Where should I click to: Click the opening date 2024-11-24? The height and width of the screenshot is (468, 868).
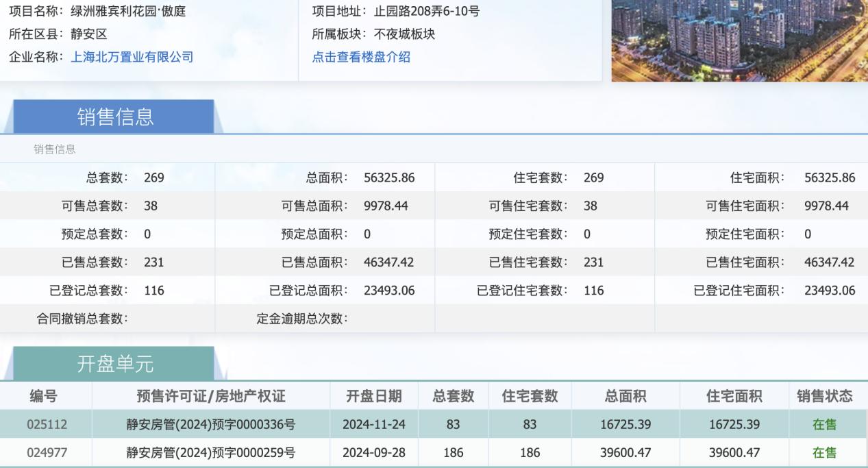pos(374,424)
